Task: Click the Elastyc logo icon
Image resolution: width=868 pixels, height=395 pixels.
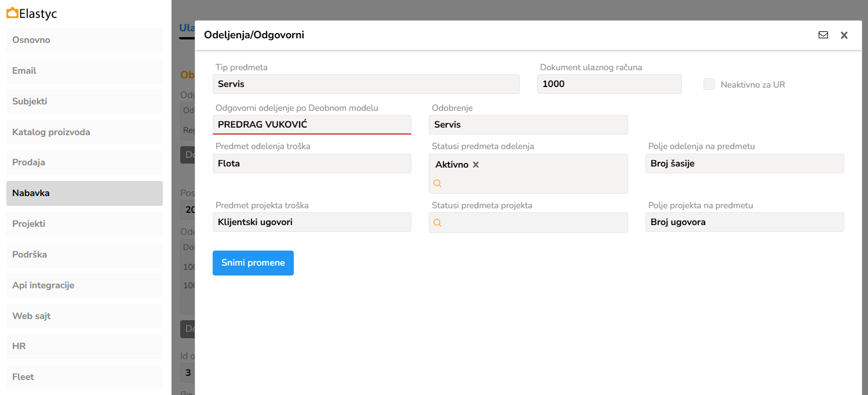Action: 12,13
